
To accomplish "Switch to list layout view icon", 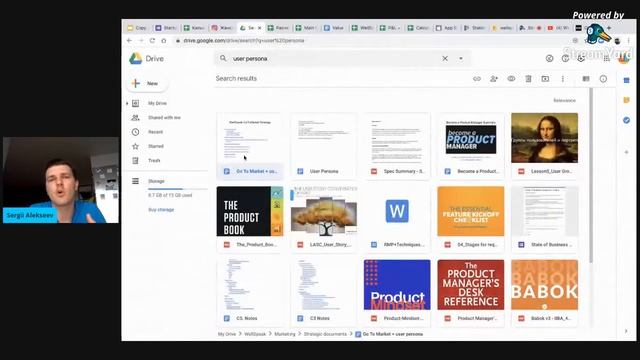I will pyautogui.click(x=586, y=79).
